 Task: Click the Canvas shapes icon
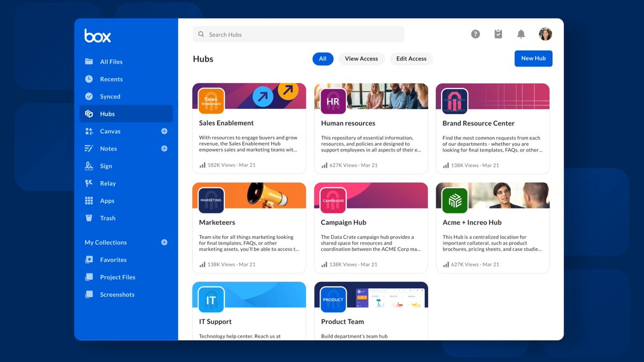pyautogui.click(x=89, y=131)
